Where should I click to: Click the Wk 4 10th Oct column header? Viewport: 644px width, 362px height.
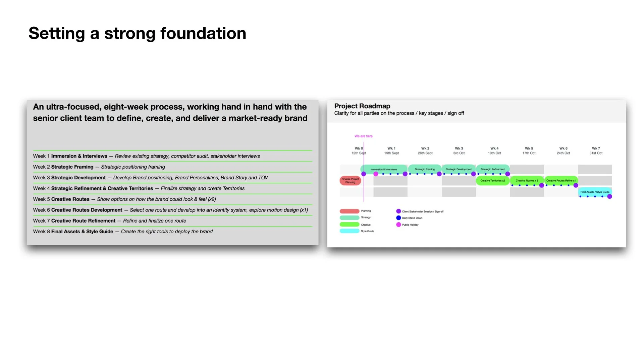click(x=494, y=150)
